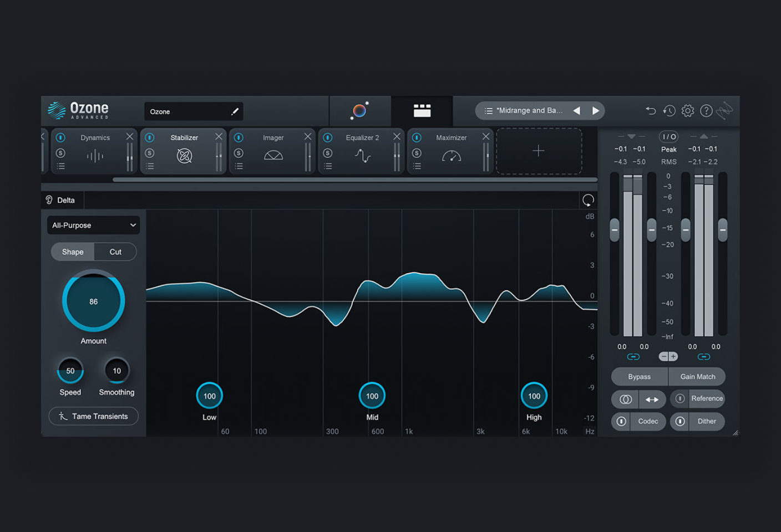Open the Equalizer 2 module preset list icon
Screen dimensions: 781x532
pos(328,166)
